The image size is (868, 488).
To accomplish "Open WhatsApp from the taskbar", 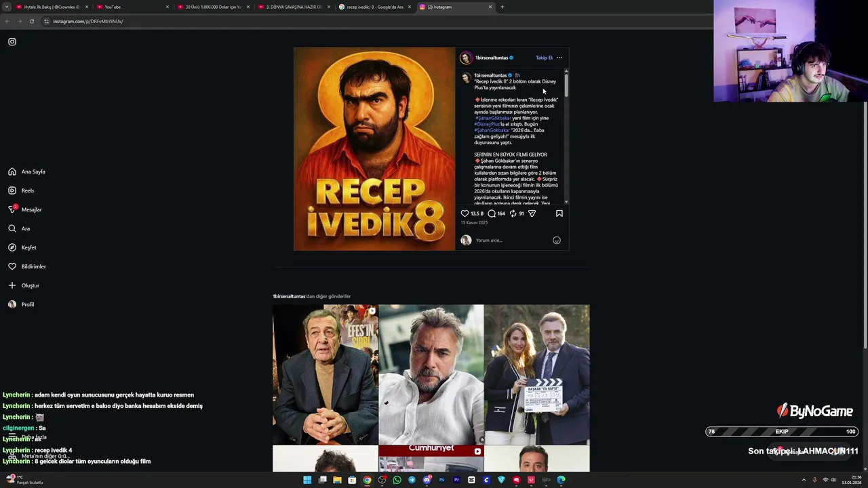I will click(x=397, y=480).
